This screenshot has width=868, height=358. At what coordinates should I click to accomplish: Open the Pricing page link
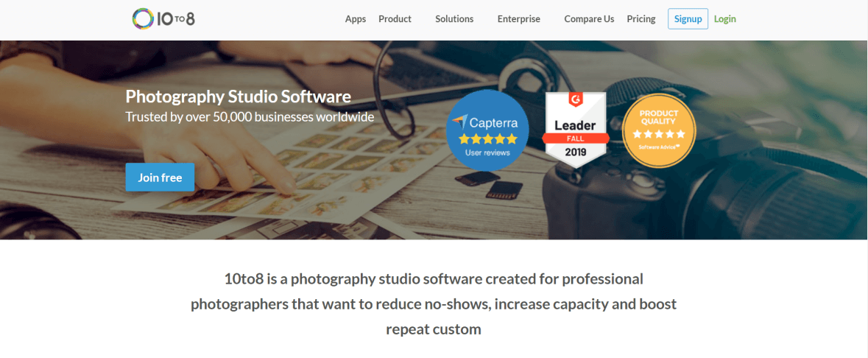pos(641,19)
